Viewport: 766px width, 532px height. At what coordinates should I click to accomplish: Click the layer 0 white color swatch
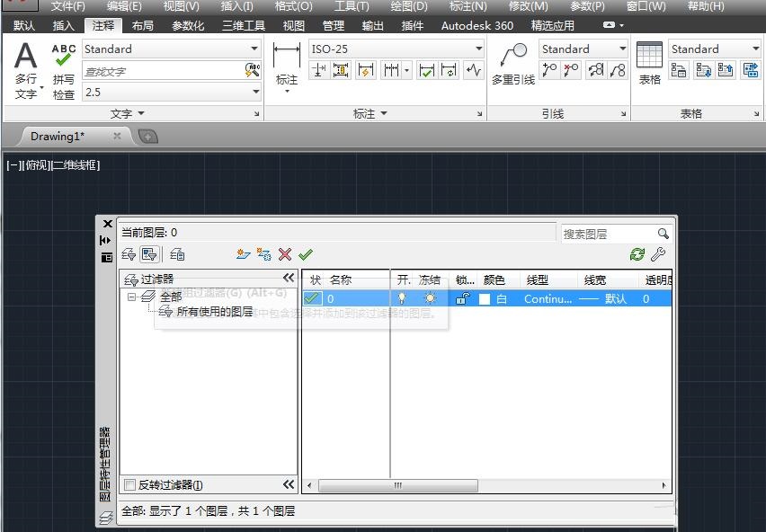coord(485,298)
